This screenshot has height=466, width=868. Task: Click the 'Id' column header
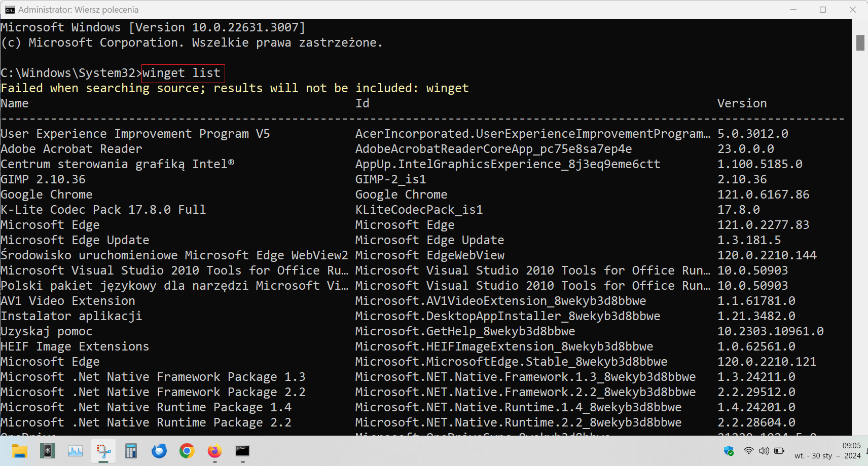pos(363,103)
